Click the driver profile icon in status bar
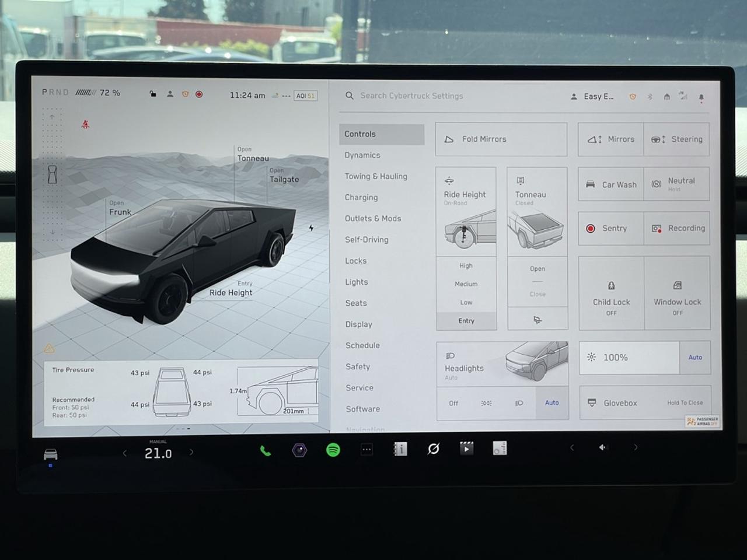The width and height of the screenshot is (747, 560). (170, 94)
